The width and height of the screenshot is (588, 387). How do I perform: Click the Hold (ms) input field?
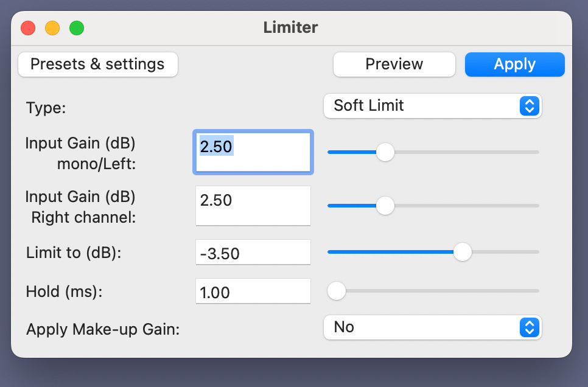point(253,291)
